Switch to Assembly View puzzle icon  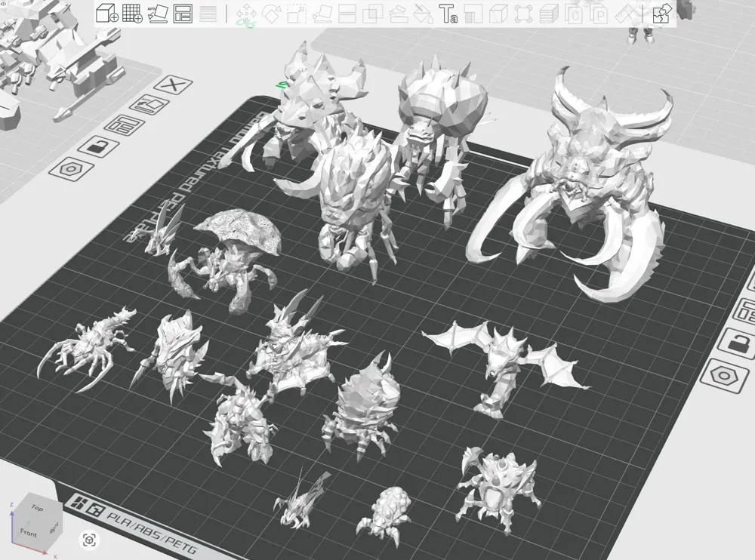(662, 14)
